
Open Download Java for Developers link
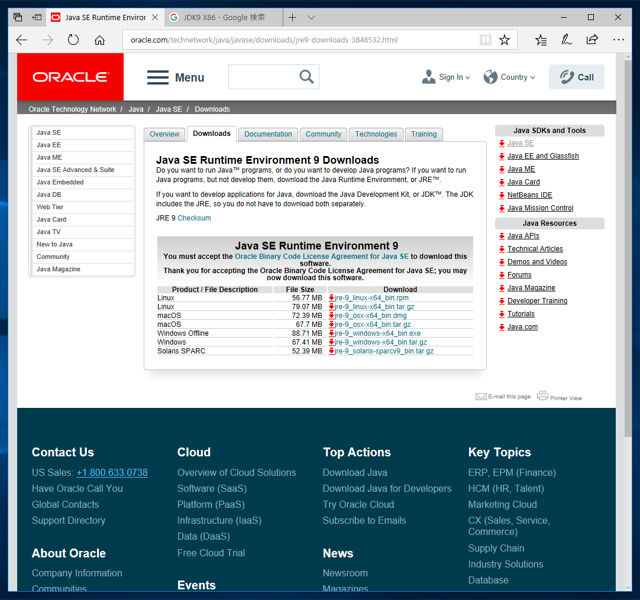click(387, 489)
